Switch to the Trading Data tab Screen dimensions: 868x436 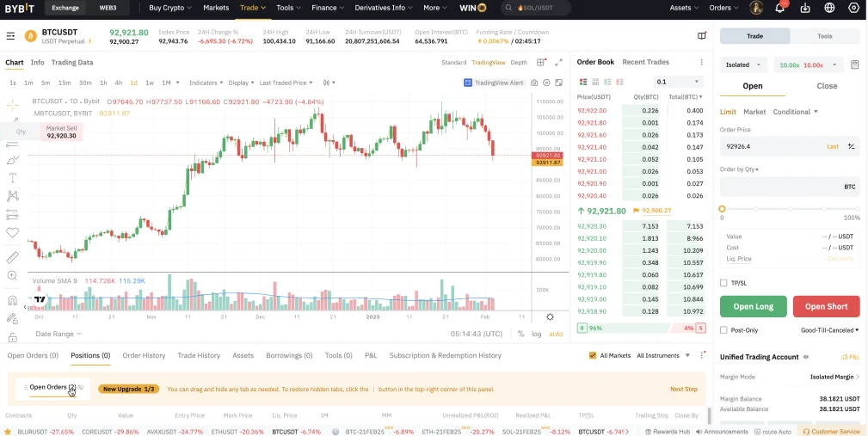(x=72, y=63)
